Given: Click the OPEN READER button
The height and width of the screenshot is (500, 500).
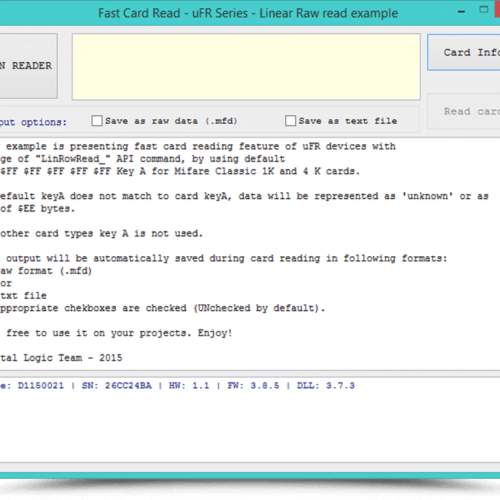Looking at the screenshot, I should click(x=28, y=66).
